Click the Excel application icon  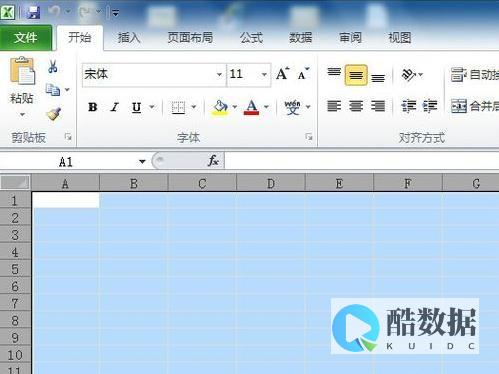(7, 12)
